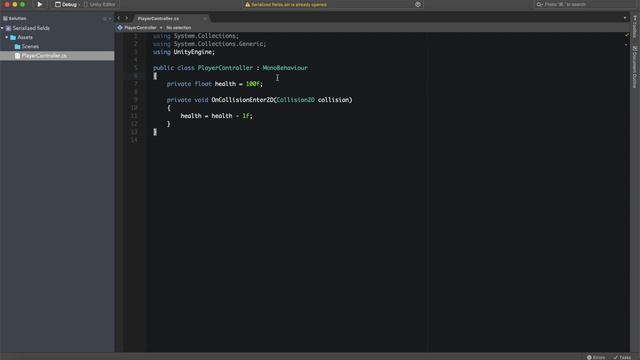Close the PlayerController.cs tab
Screen dimensions: 640x360
click(x=204, y=18)
